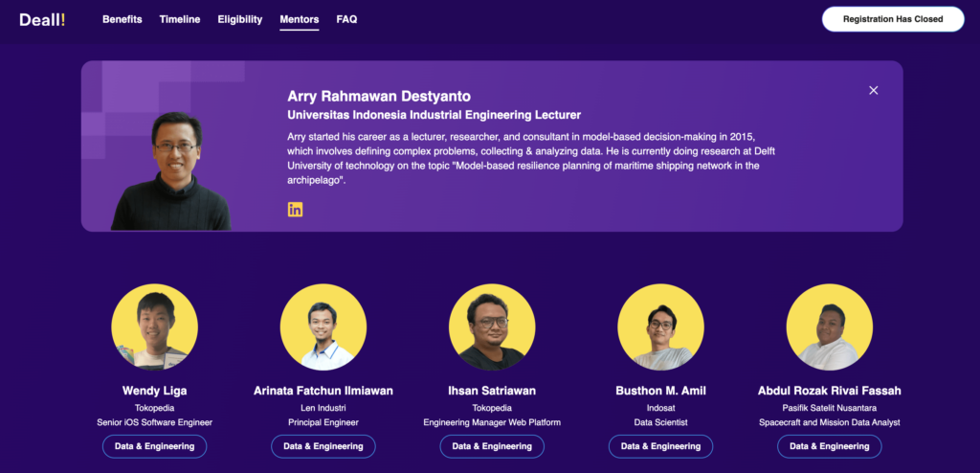Select Busthon M. Amil's profile photo
The height and width of the screenshot is (473, 980).
[x=660, y=327]
